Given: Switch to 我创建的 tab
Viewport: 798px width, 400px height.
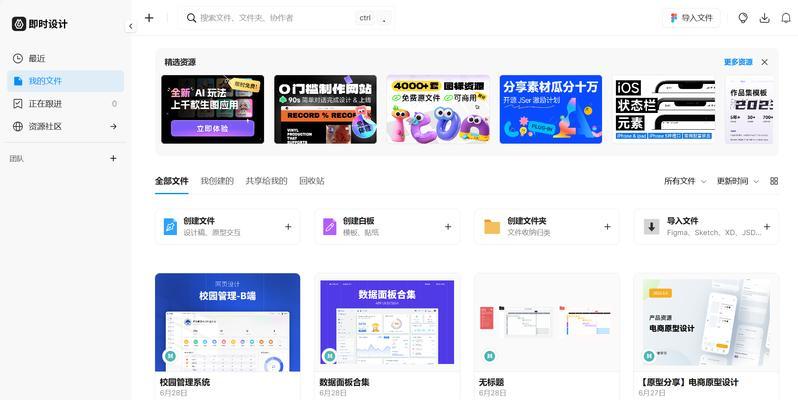Looking at the screenshot, I should pyautogui.click(x=217, y=181).
